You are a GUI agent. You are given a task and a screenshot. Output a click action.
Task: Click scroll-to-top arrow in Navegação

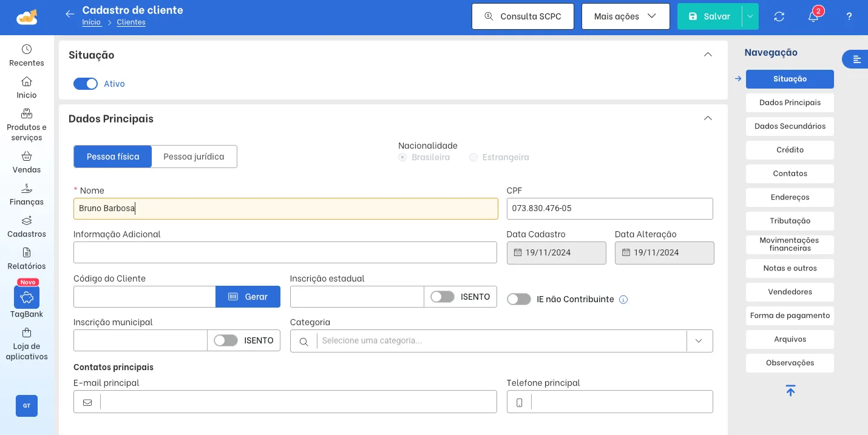pyautogui.click(x=790, y=391)
